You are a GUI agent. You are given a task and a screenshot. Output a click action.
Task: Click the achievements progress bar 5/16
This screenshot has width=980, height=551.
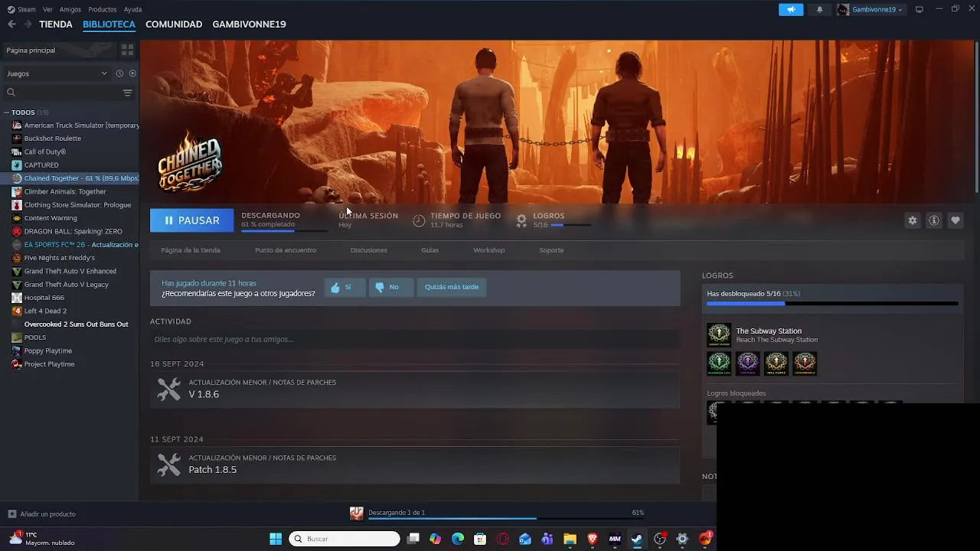pos(570,225)
